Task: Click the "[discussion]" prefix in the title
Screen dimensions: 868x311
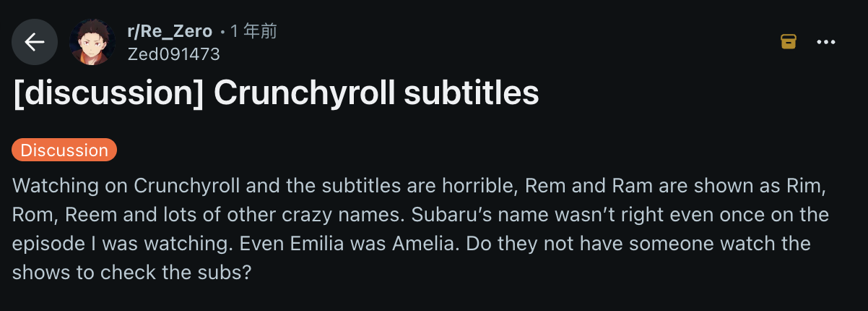Action: (108, 94)
